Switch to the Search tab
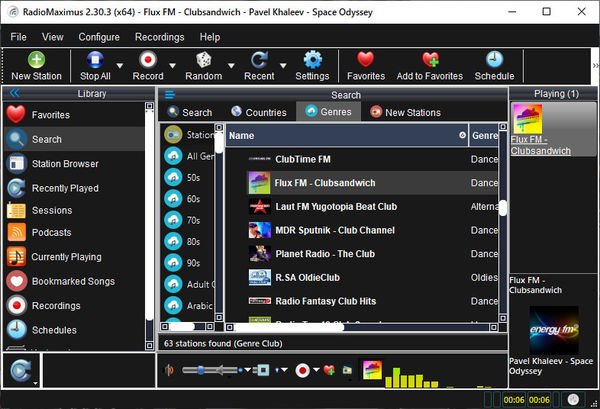 pyautogui.click(x=190, y=112)
